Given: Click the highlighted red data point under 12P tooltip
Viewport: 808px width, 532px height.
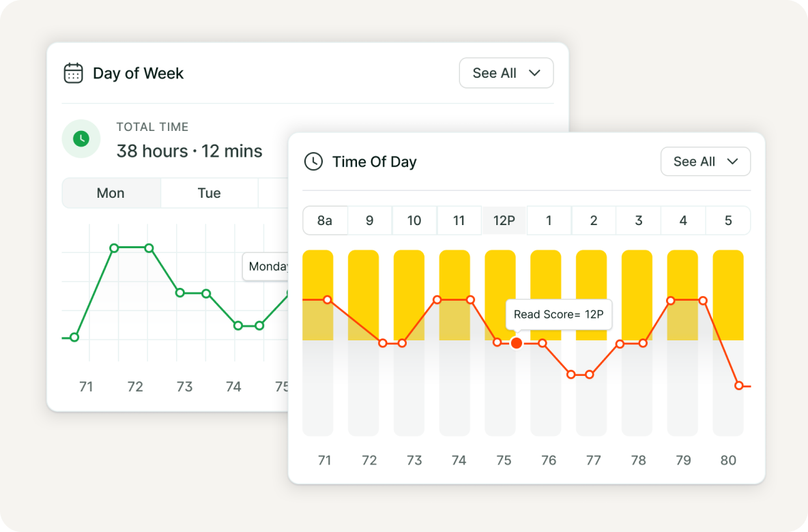Looking at the screenshot, I should 517,343.
